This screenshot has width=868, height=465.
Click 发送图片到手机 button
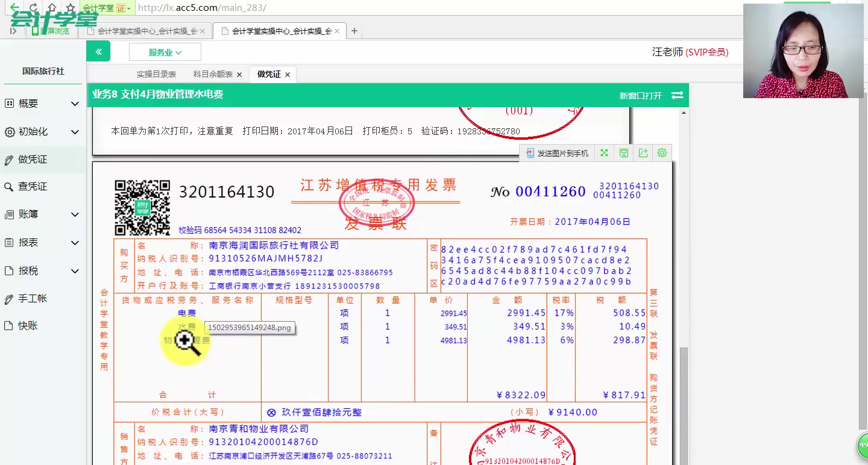pyautogui.click(x=557, y=154)
